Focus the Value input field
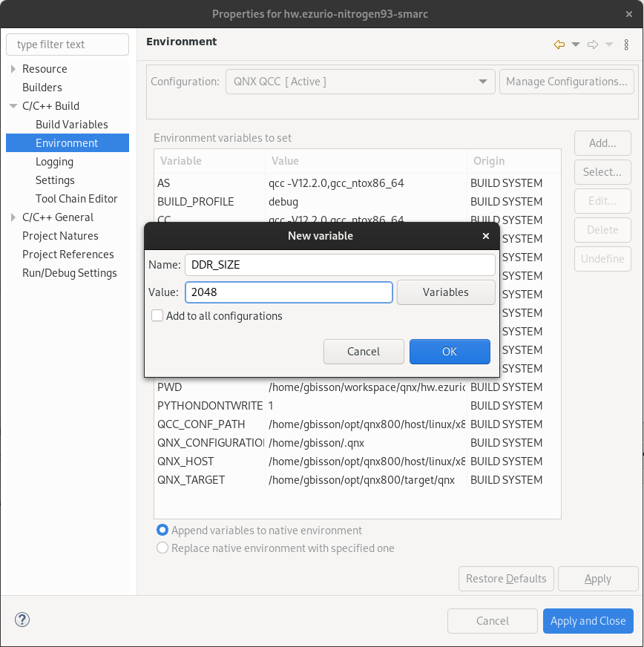Image resolution: width=644 pixels, height=647 pixels. point(289,292)
